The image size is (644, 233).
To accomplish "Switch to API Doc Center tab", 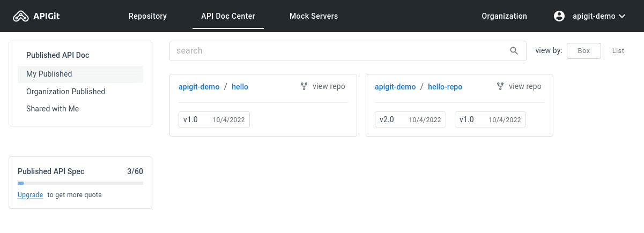I will (x=228, y=16).
